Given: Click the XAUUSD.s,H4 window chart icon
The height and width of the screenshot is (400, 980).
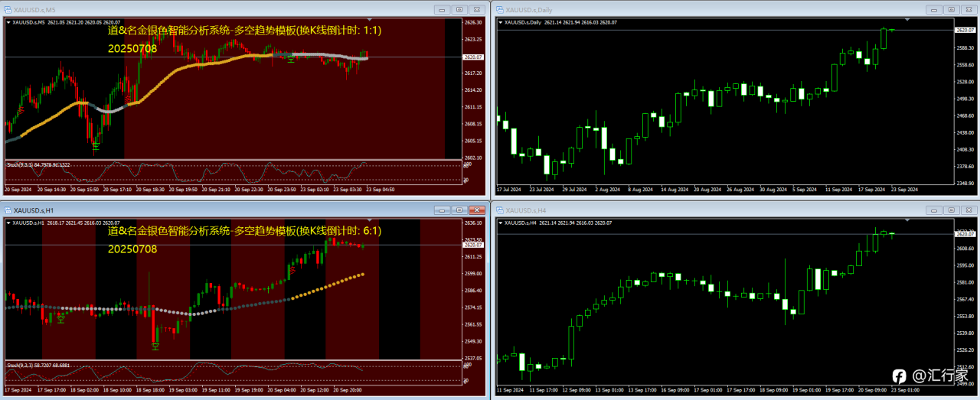Looking at the screenshot, I should 499,210.
